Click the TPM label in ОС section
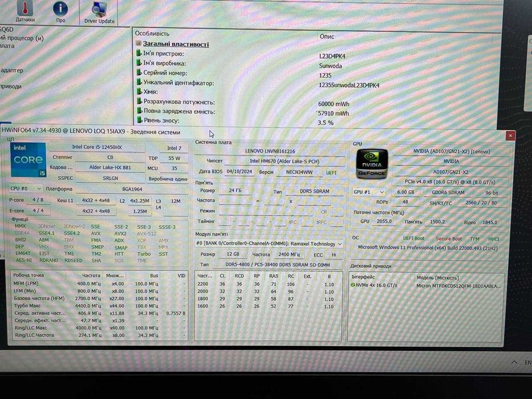This screenshot has width=532, height=399. (474, 239)
